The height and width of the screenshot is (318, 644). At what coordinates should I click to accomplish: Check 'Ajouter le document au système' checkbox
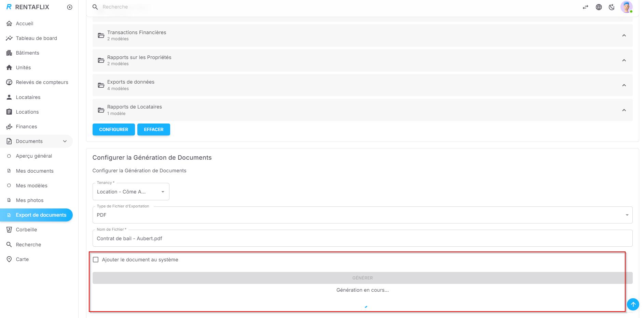coord(96,260)
